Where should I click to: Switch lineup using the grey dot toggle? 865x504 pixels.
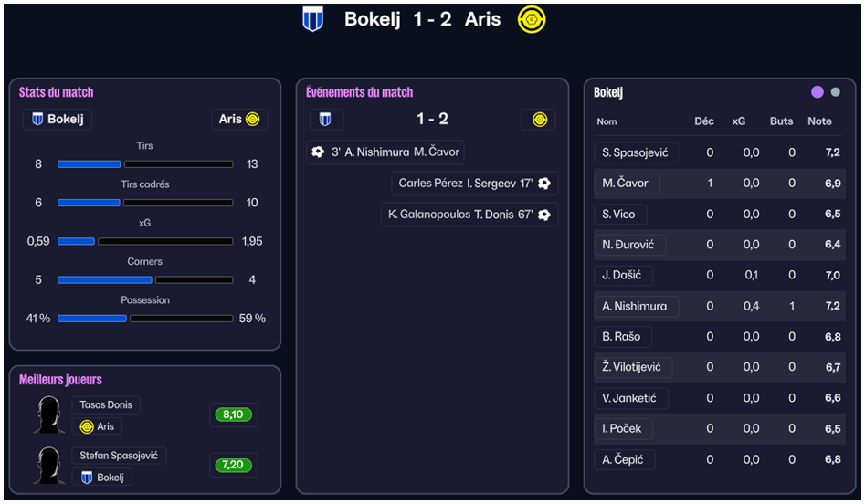(x=836, y=92)
